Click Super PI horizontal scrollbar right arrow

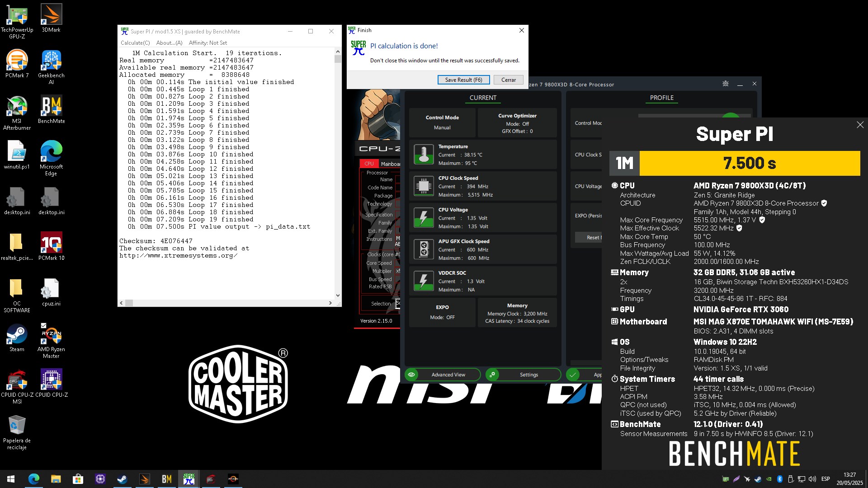pyautogui.click(x=330, y=303)
